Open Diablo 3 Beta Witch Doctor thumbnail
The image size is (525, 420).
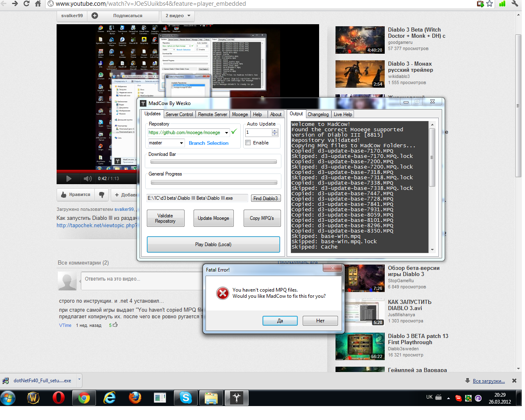[360, 40]
